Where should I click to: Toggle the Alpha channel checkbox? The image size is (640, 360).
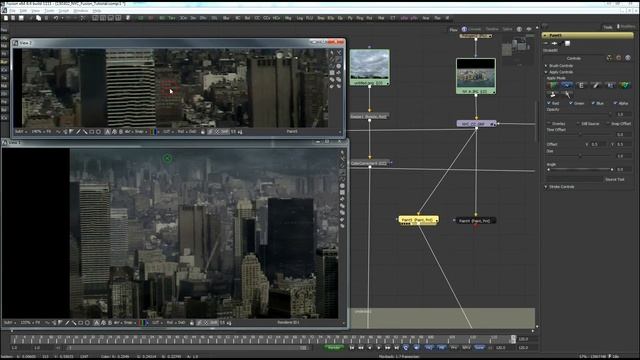(615, 103)
